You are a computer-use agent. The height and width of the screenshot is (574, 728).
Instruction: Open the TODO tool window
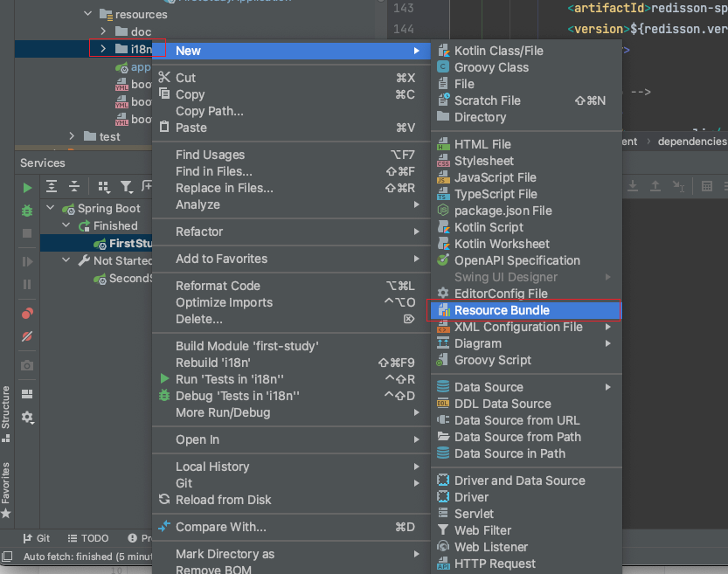pyautogui.click(x=90, y=538)
